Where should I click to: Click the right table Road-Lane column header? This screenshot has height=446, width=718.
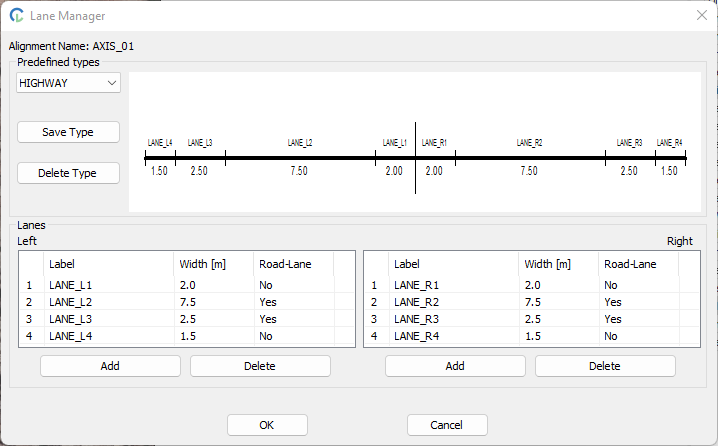[638, 264]
